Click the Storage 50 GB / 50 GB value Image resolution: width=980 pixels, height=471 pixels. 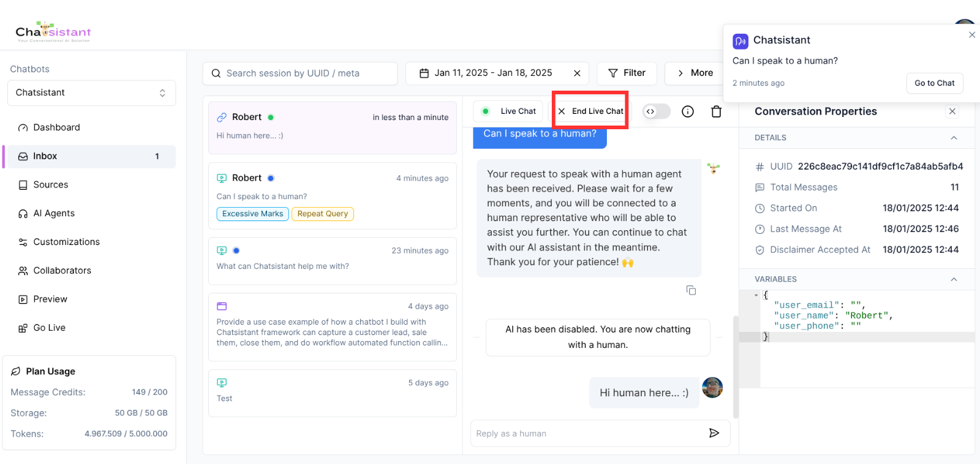pyautogui.click(x=141, y=413)
